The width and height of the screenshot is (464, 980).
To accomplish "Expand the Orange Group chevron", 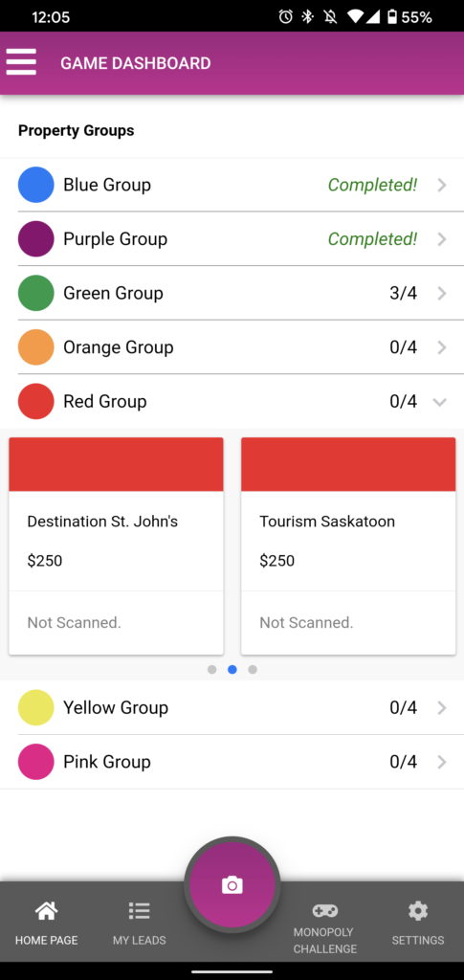I will coord(442,347).
